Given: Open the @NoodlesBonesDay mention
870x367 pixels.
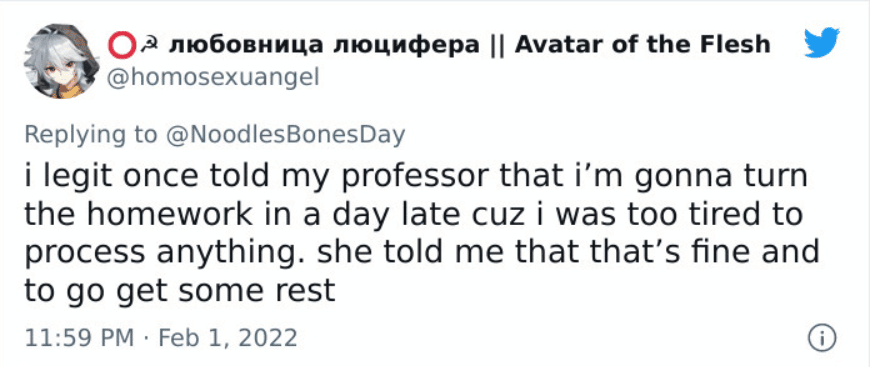Looking at the screenshot, I should tap(284, 135).
